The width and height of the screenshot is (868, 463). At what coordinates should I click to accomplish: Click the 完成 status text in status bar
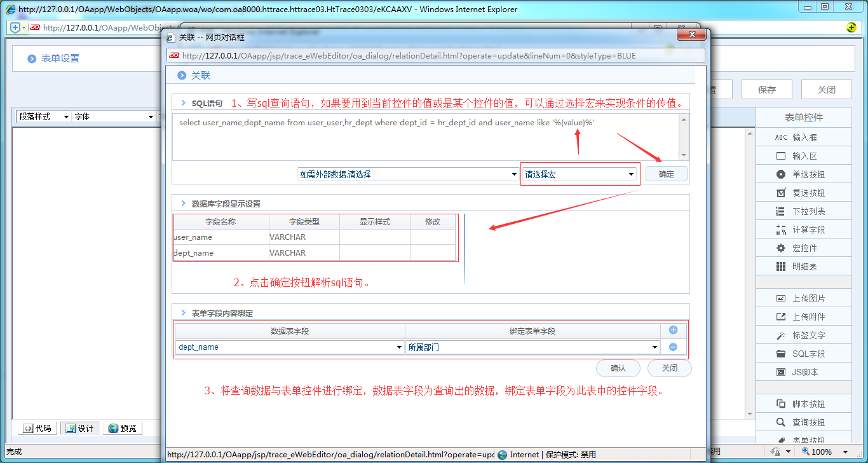pyautogui.click(x=14, y=452)
